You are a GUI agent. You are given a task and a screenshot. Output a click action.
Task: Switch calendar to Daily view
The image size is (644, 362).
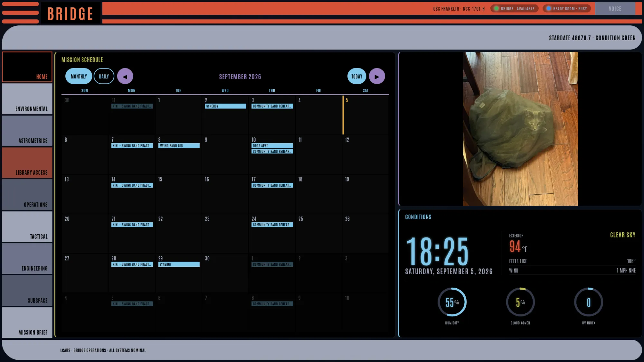pos(104,76)
